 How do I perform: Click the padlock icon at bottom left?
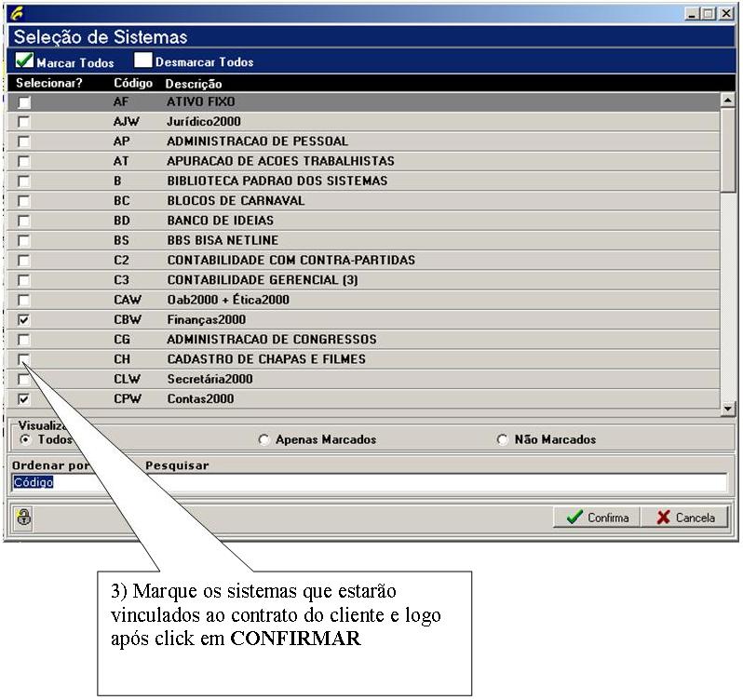[x=24, y=518]
